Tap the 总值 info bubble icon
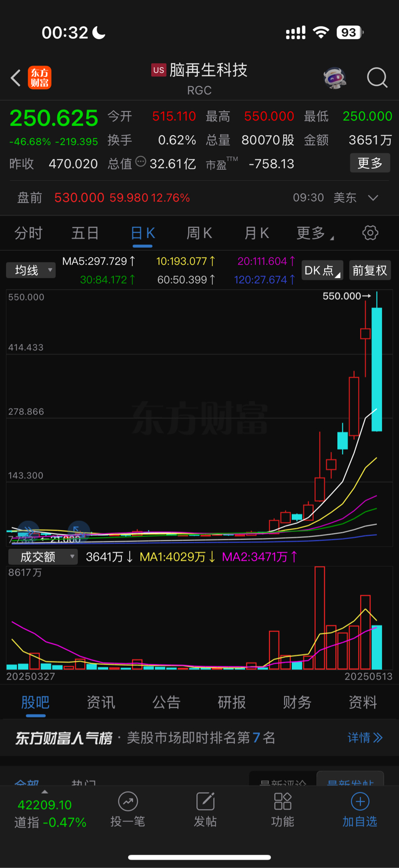This screenshot has width=399, height=868. (x=141, y=162)
